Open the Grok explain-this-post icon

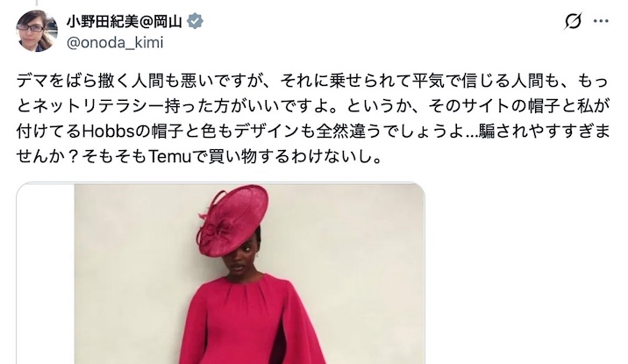coord(573,21)
